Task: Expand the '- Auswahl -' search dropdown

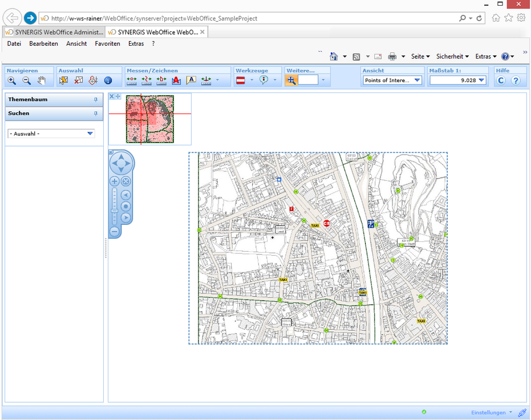Action: [90, 132]
